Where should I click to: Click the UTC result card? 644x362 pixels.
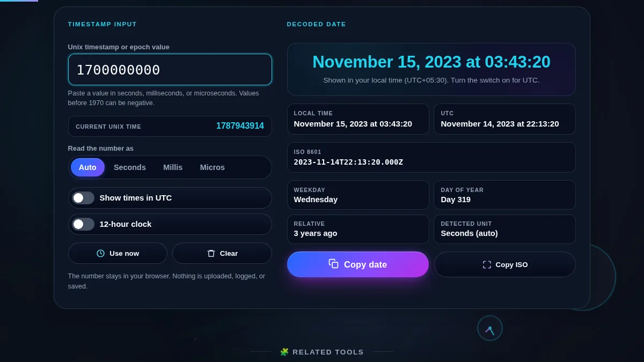(x=504, y=119)
